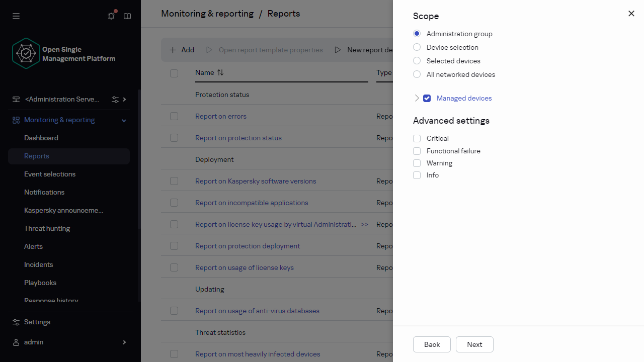Open Administration Server properties via sliders icon
This screenshot has width=644, height=362.
click(x=115, y=99)
